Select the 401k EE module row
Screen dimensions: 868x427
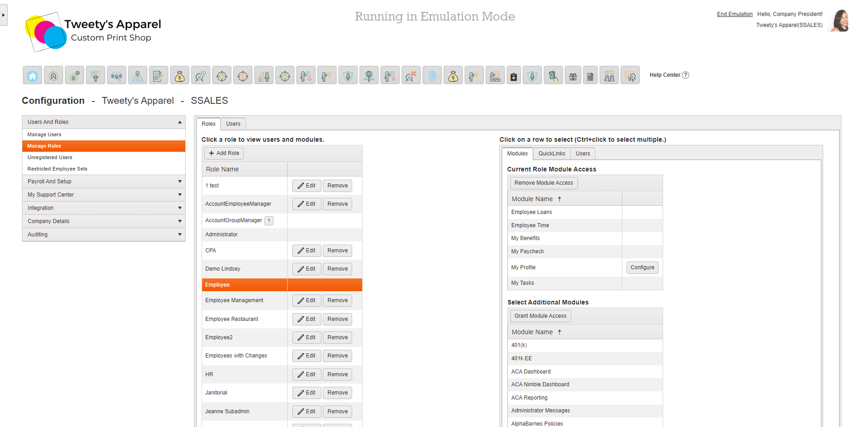click(585, 358)
